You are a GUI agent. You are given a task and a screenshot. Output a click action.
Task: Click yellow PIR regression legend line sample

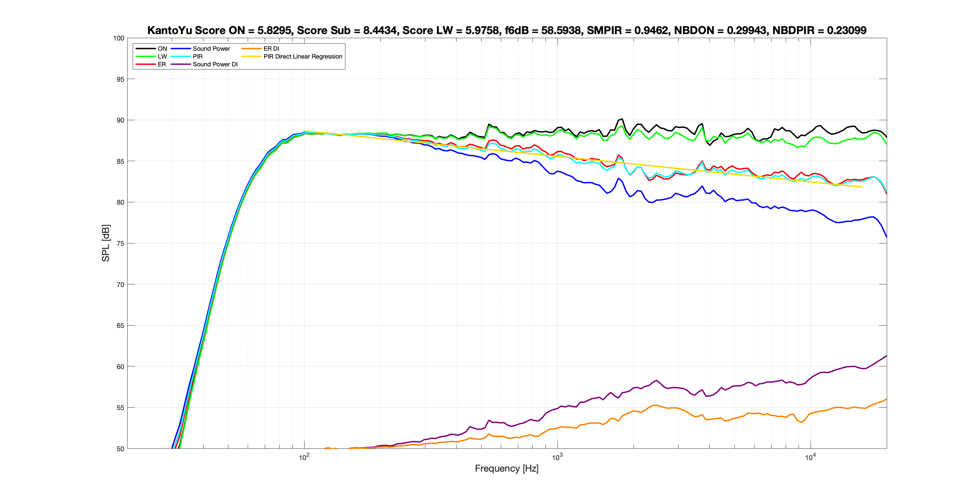click(x=251, y=56)
